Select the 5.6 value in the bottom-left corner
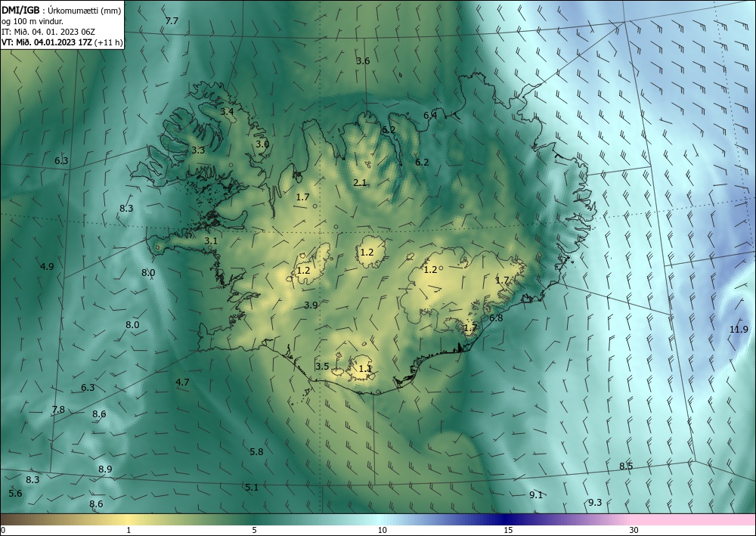 (x=15, y=493)
